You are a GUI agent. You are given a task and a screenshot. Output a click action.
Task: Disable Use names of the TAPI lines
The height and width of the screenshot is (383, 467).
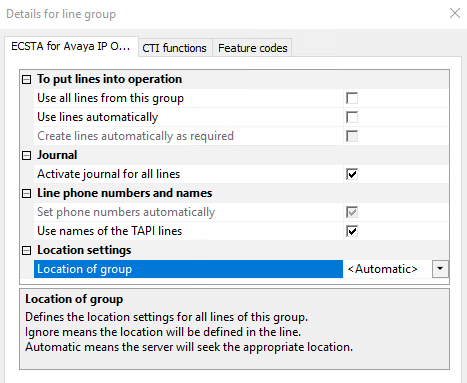352,231
